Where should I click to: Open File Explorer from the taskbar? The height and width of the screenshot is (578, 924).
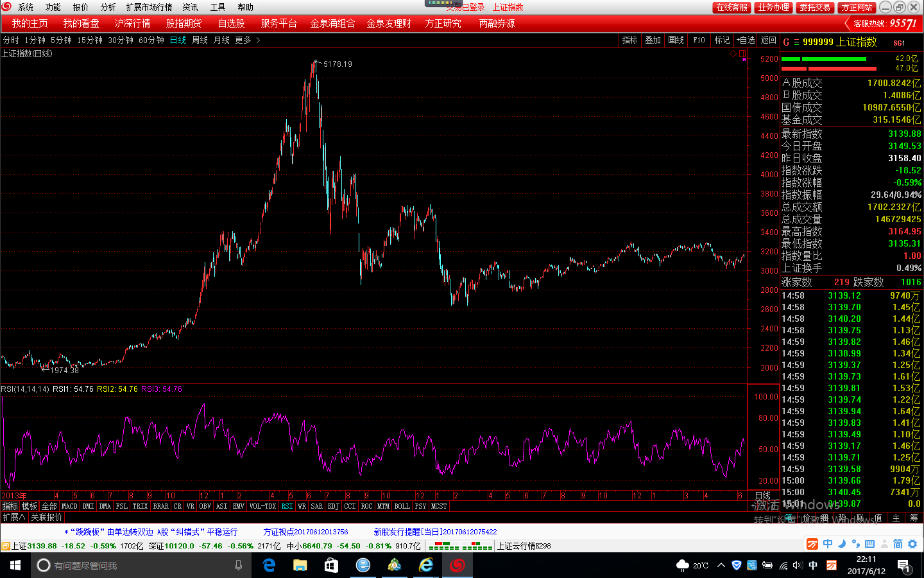300,565
